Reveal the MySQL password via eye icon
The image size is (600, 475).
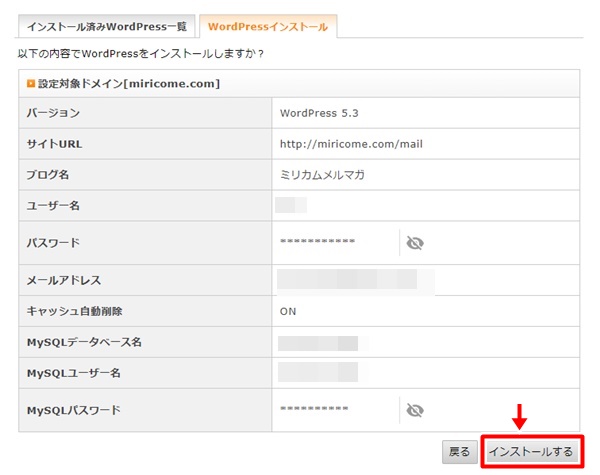(415, 410)
